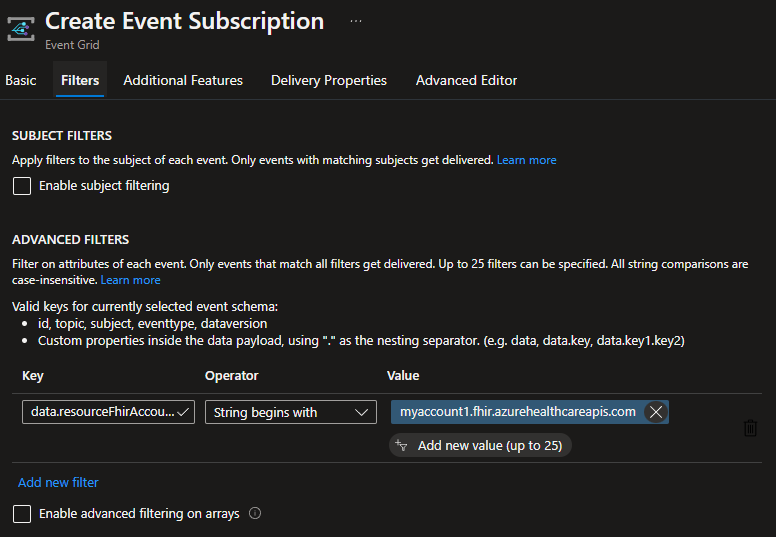Open the ellipsis more options menu

(356, 21)
